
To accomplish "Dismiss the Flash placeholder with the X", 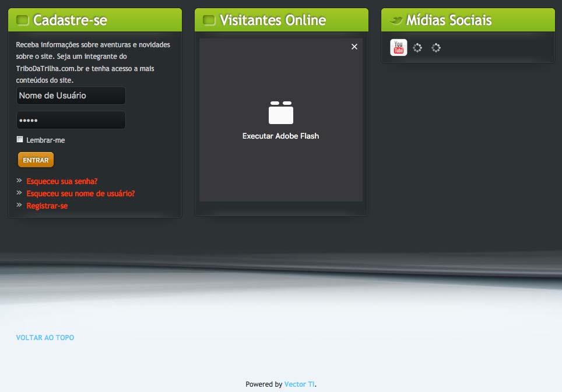I will [354, 47].
